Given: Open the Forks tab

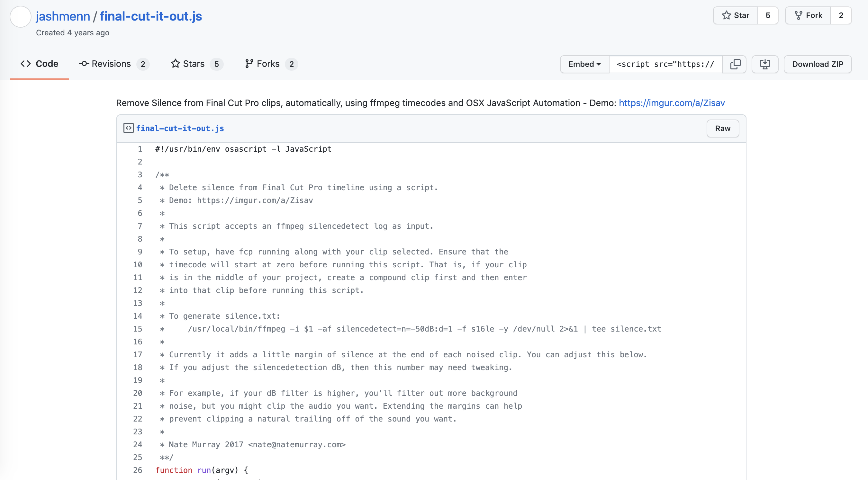Looking at the screenshot, I should tap(271, 64).
